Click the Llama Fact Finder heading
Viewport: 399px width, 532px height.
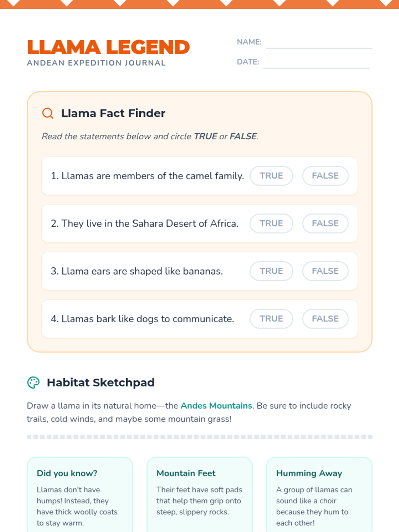point(113,113)
